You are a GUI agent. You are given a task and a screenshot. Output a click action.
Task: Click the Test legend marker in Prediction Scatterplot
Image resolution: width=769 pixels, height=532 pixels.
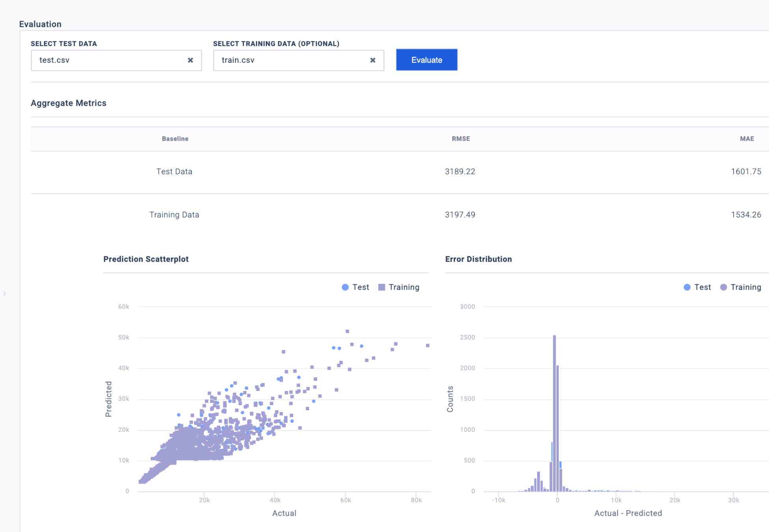coord(345,287)
